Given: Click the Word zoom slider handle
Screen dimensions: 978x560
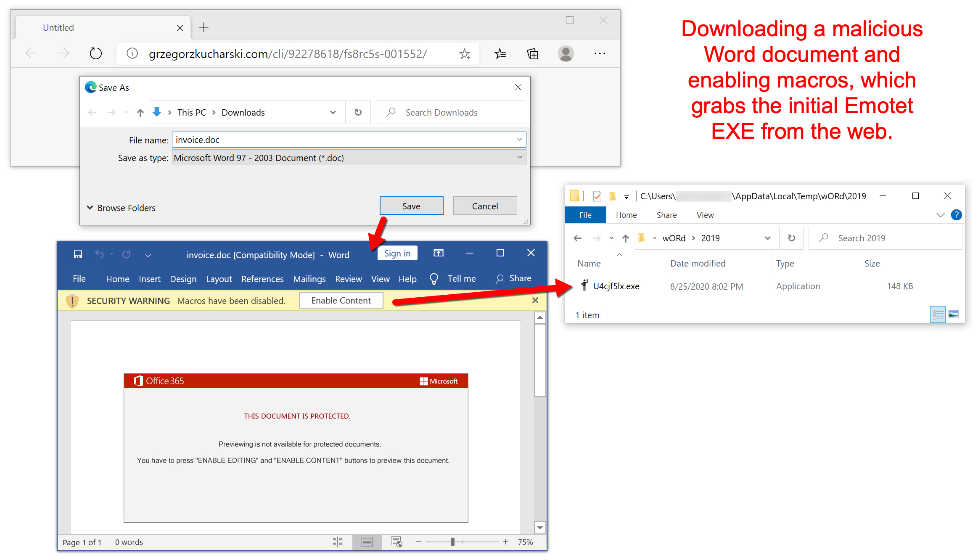Looking at the screenshot, I should 452,542.
